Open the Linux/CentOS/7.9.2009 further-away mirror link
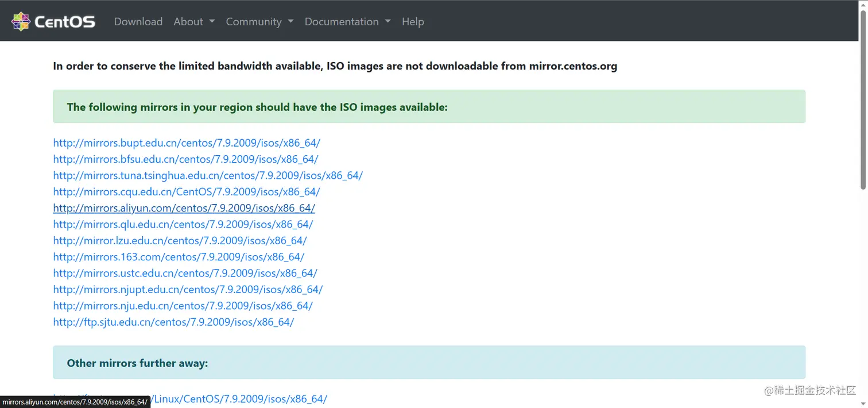The height and width of the screenshot is (408, 868). [238, 398]
